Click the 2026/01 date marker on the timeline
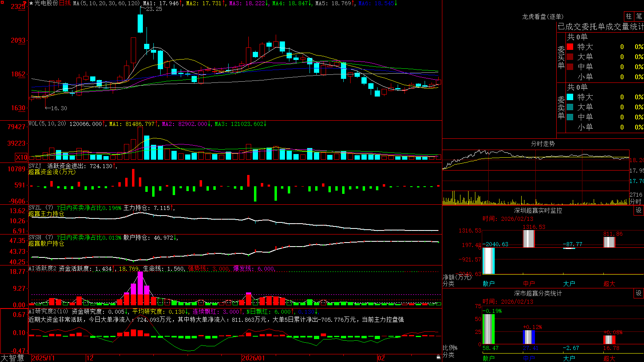 tap(253, 358)
